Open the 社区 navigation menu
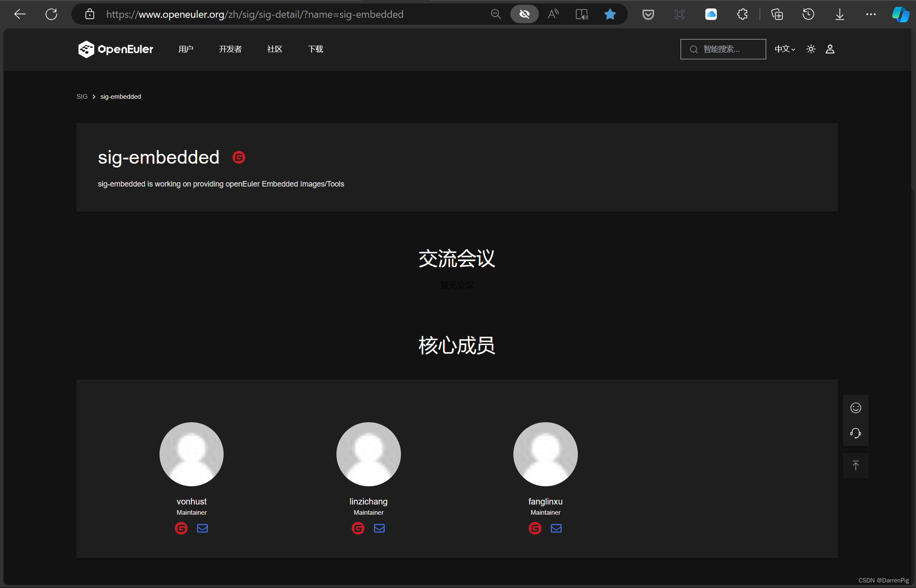The image size is (916, 588). [275, 49]
